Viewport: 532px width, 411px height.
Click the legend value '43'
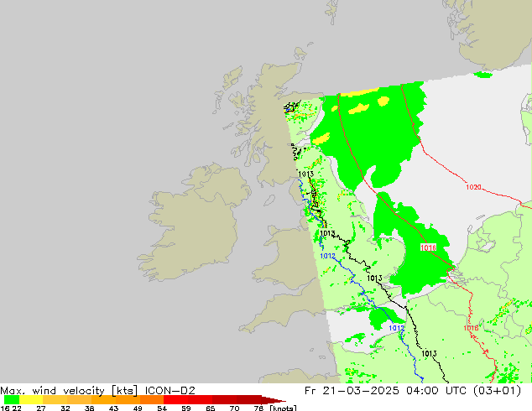(113, 408)
